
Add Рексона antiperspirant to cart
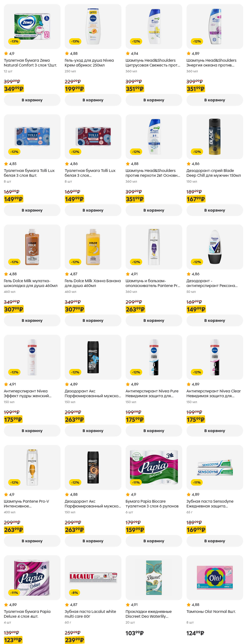coord(214,321)
